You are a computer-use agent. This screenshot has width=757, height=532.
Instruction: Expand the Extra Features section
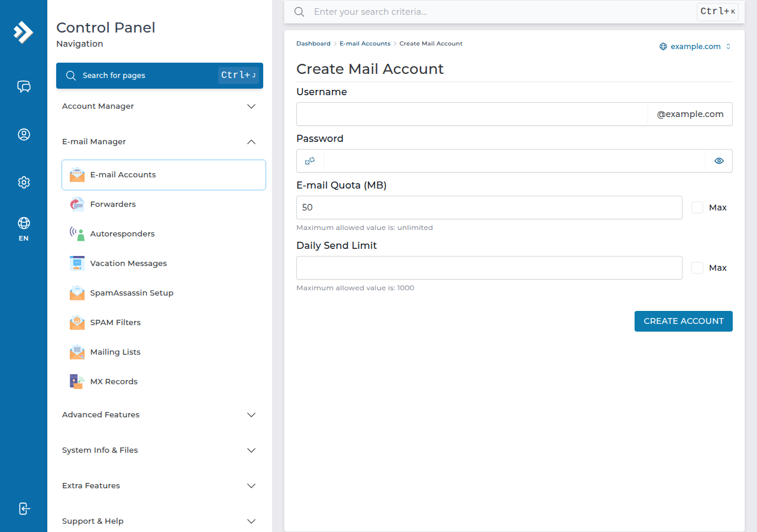pos(160,486)
